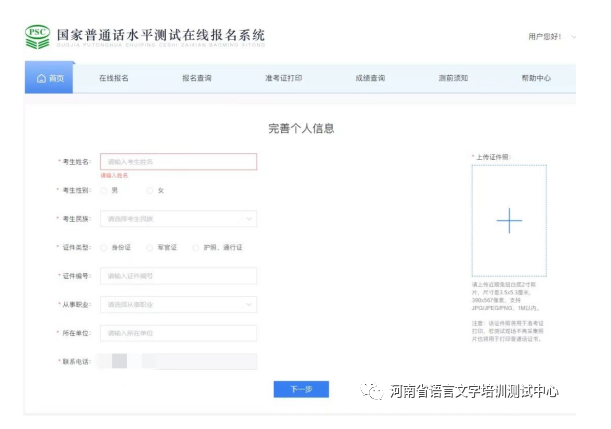Expand the 用户您好 account dropdown
Image resolution: width=611 pixels, height=429 pixels.
(552, 37)
